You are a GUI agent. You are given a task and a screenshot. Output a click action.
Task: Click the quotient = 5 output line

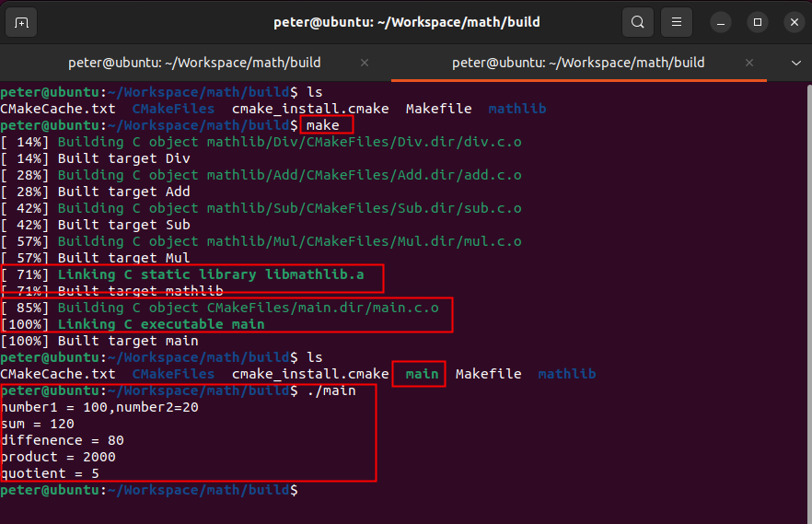50,473
